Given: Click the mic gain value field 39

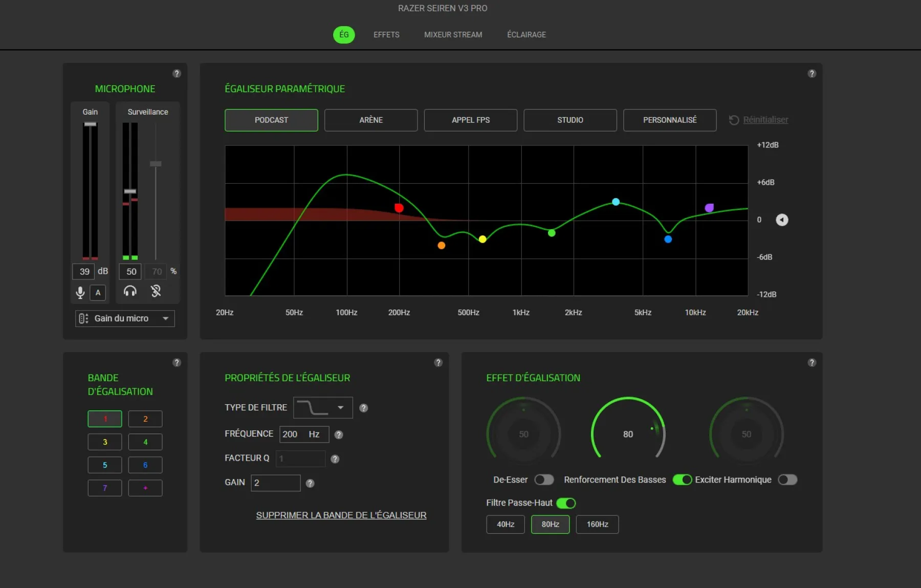Looking at the screenshot, I should [x=84, y=272].
